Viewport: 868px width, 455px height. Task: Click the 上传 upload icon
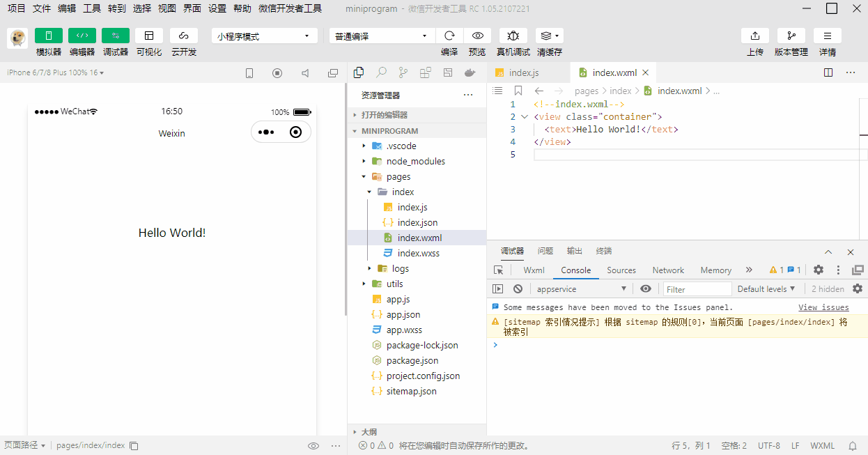pos(755,36)
